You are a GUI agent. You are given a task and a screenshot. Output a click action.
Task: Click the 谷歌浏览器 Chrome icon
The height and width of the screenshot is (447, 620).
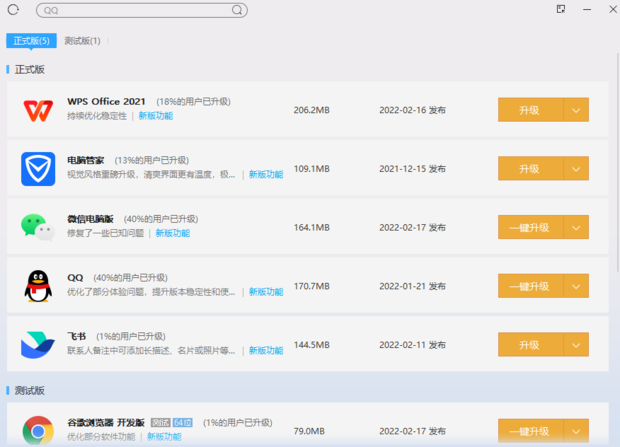coord(38,431)
